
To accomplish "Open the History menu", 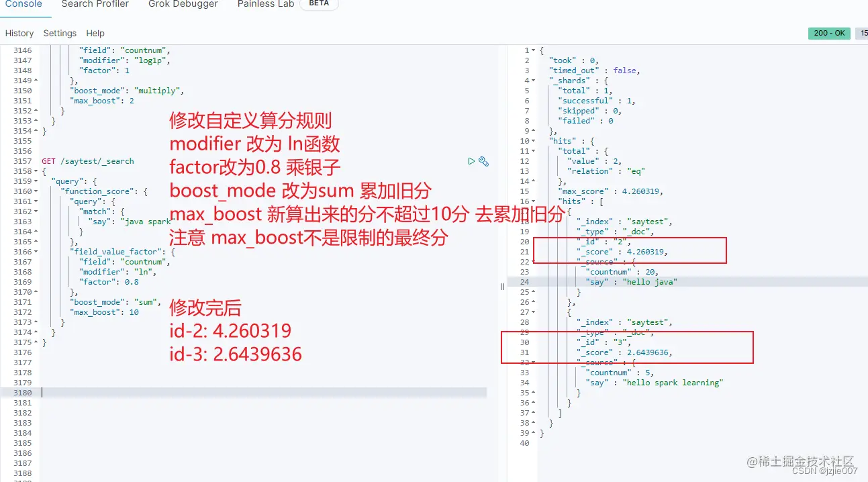I will click(x=19, y=33).
